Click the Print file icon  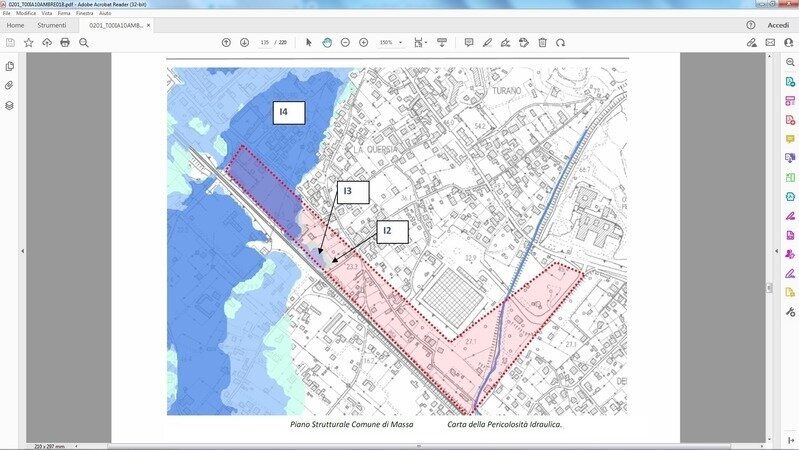(65, 43)
